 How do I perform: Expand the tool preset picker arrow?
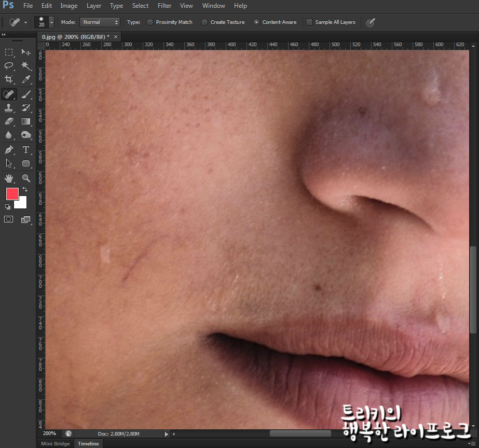[x=26, y=23]
